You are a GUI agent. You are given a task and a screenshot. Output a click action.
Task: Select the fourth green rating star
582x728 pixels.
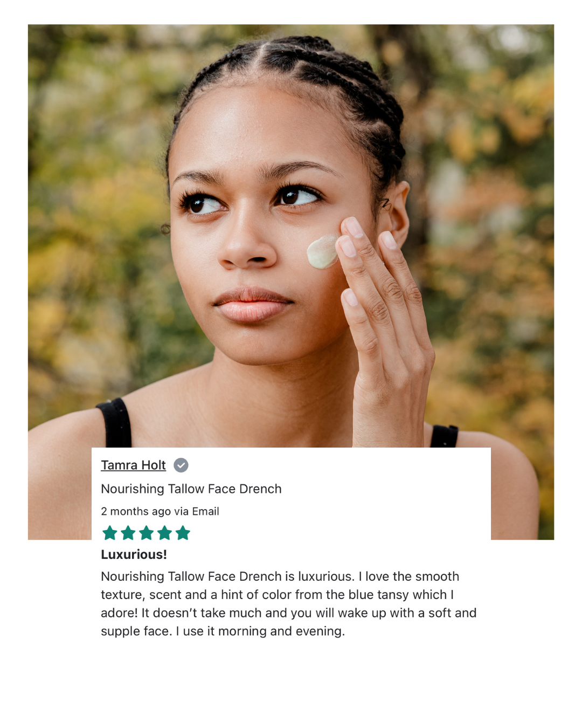165,533
